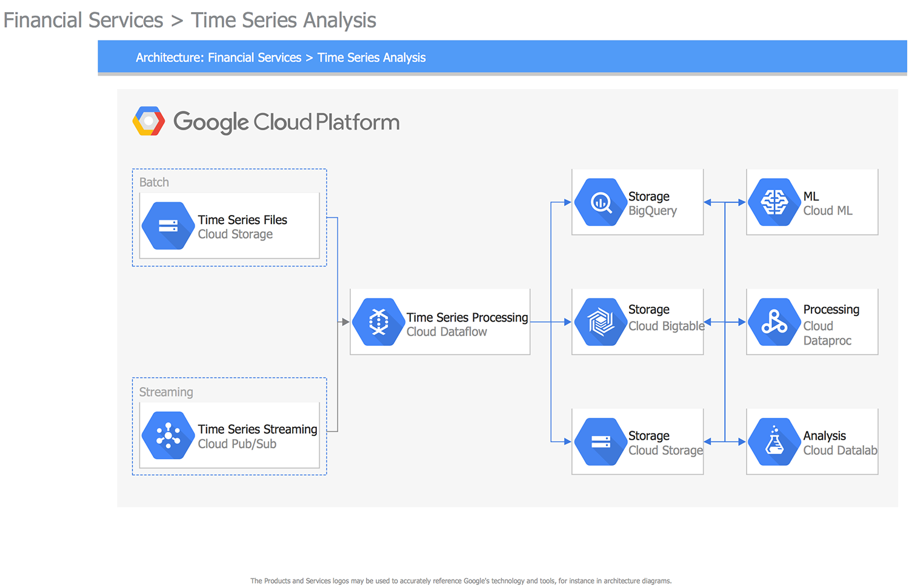The height and width of the screenshot is (588, 909).
Task: Click the 'Time Series Streaming' label
Action: pos(258,429)
